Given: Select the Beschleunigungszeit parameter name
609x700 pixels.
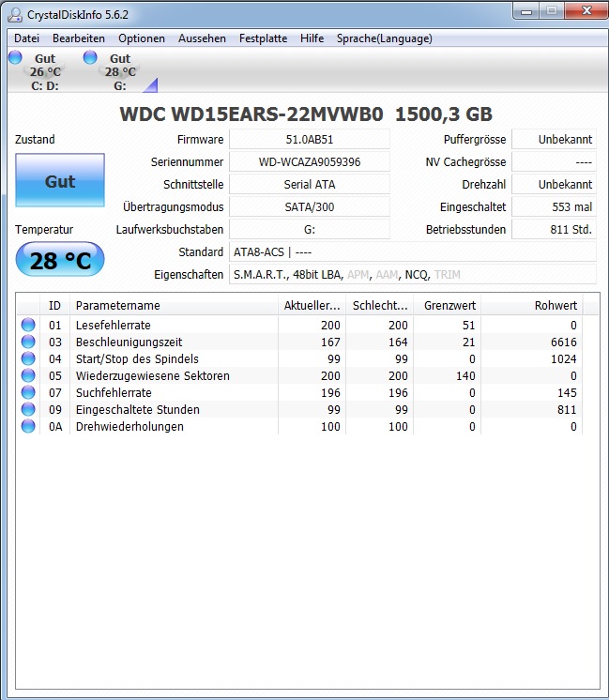Looking at the screenshot, I should (x=129, y=342).
